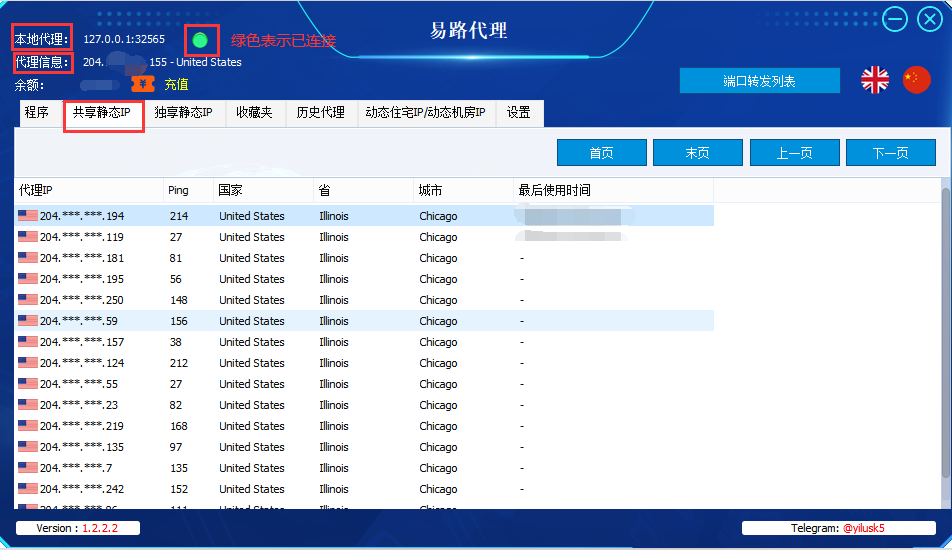Screen dimensions: 952x550
Task: Select proxy IP 204.***.***.124
Action: pos(82,363)
